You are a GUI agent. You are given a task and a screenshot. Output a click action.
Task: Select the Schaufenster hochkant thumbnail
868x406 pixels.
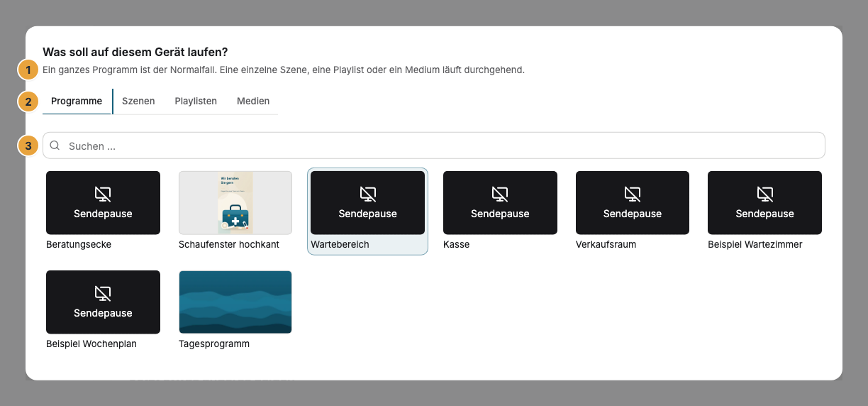235,203
